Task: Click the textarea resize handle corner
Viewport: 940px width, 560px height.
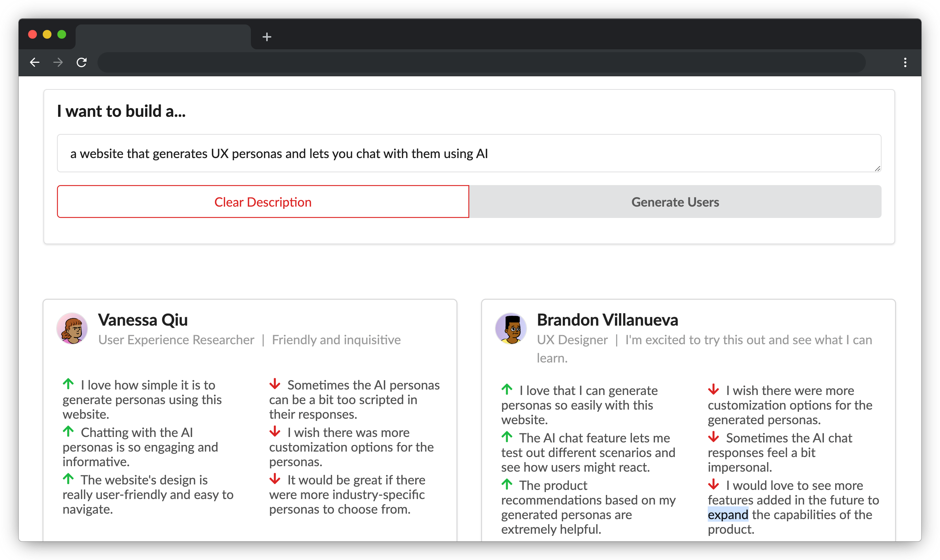Action: pyautogui.click(x=877, y=169)
